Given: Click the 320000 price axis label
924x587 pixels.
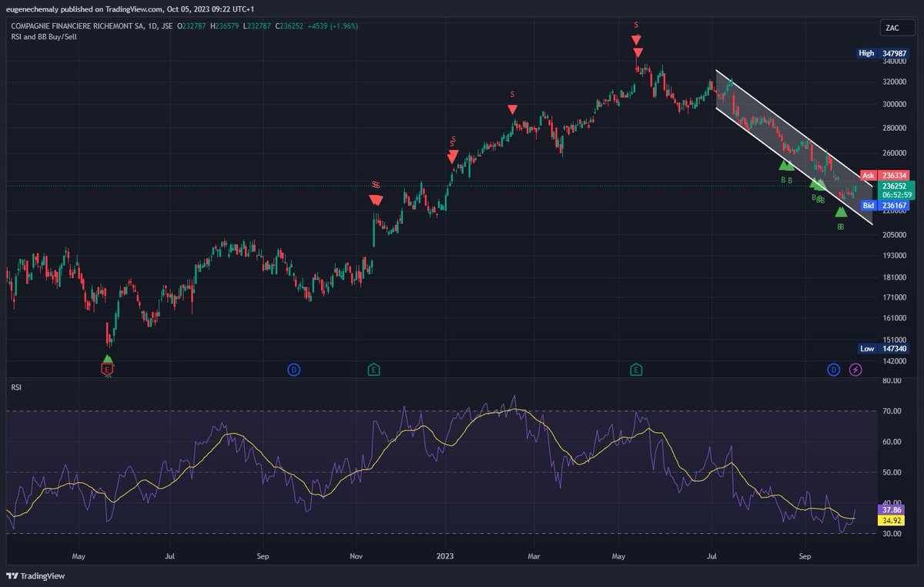Looking at the screenshot, I should pyautogui.click(x=896, y=82).
